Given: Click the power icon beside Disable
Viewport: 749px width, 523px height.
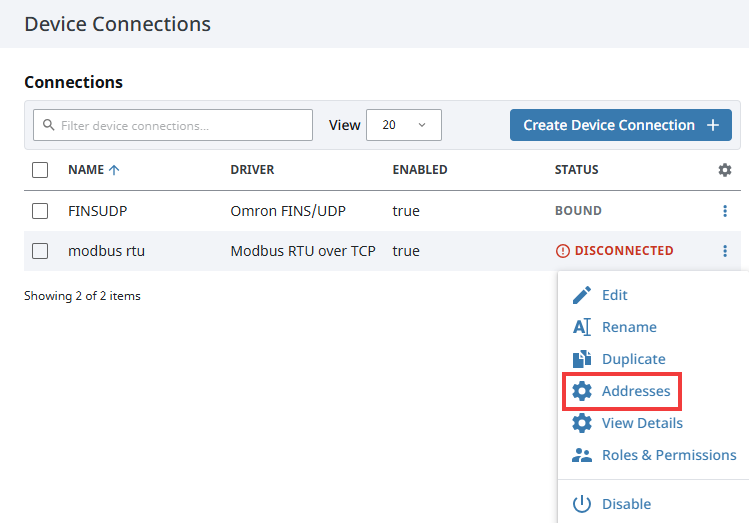Looking at the screenshot, I should pyautogui.click(x=581, y=504).
